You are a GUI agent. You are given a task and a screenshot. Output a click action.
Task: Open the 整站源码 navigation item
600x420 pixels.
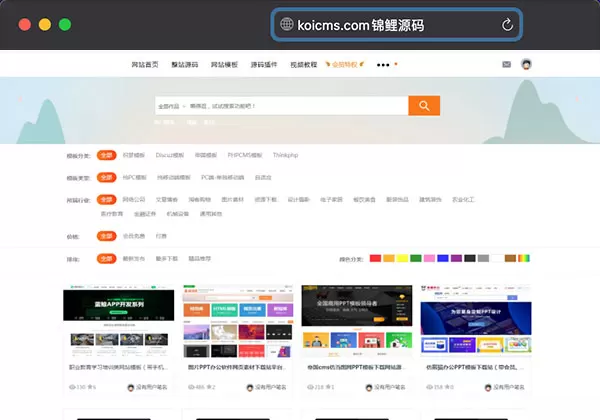(x=184, y=65)
